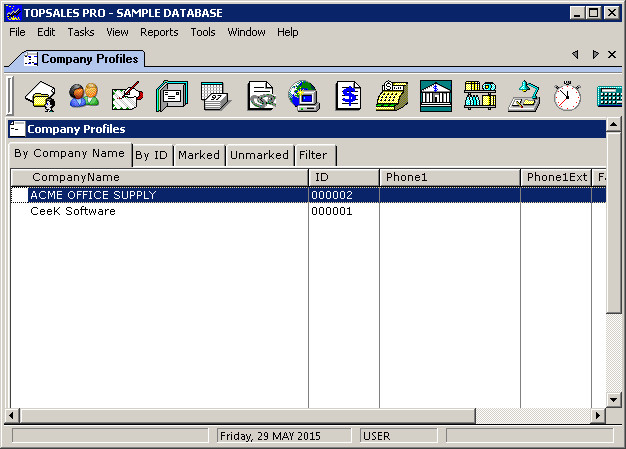
Task: Open the stopwatch timer icon
Action: pos(567,96)
